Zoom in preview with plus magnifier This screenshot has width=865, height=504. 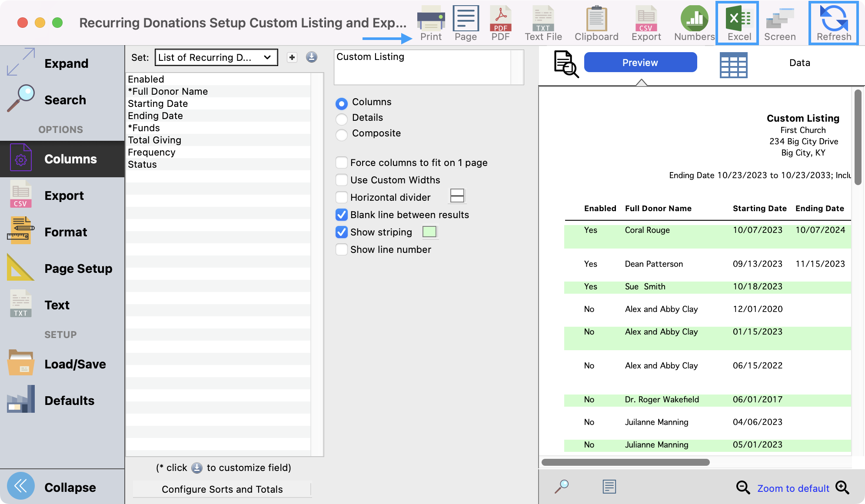point(842,487)
